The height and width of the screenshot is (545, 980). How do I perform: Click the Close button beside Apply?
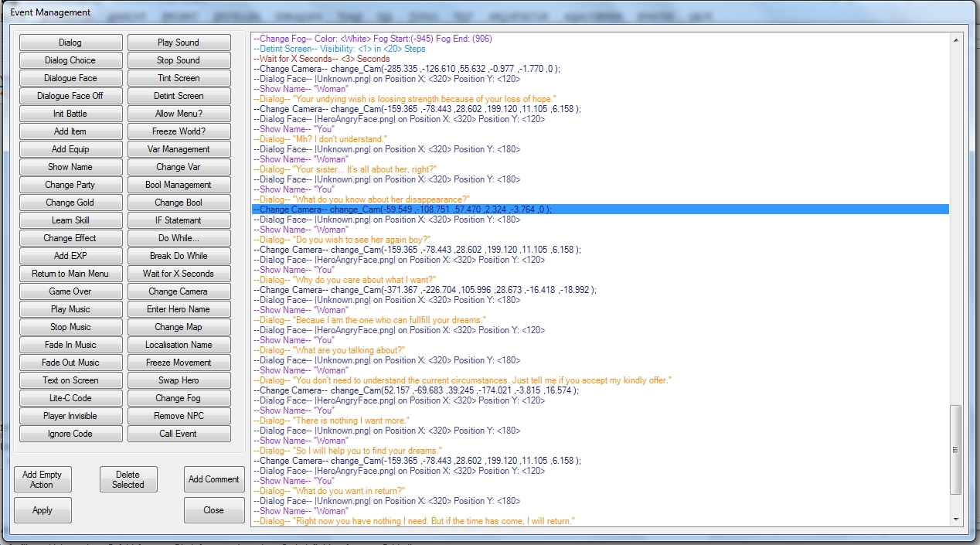pos(214,510)
